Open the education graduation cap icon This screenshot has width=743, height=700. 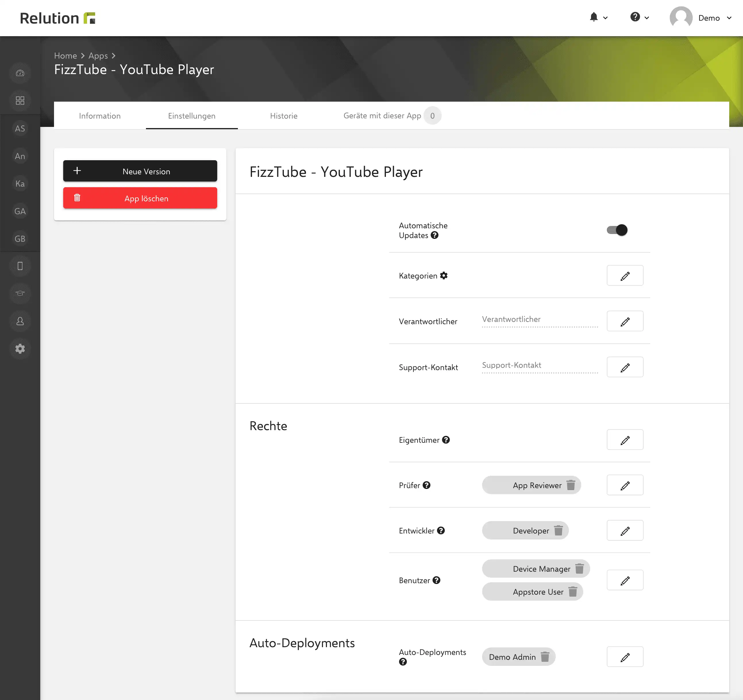20,294
